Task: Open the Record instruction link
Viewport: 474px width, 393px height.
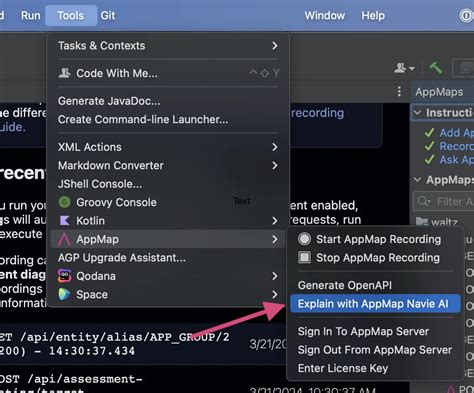Action: point(456,146)
